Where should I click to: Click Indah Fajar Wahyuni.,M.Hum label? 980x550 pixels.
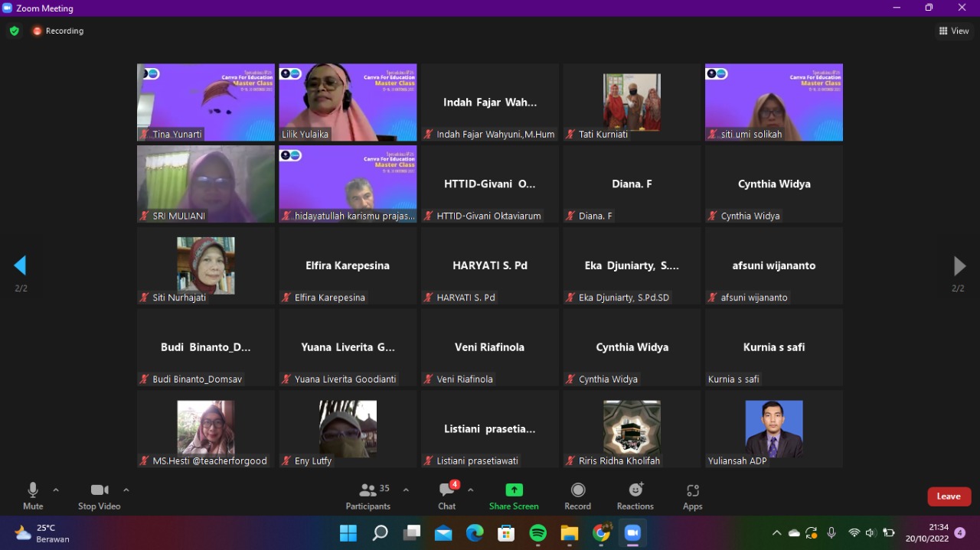[495, 135]
